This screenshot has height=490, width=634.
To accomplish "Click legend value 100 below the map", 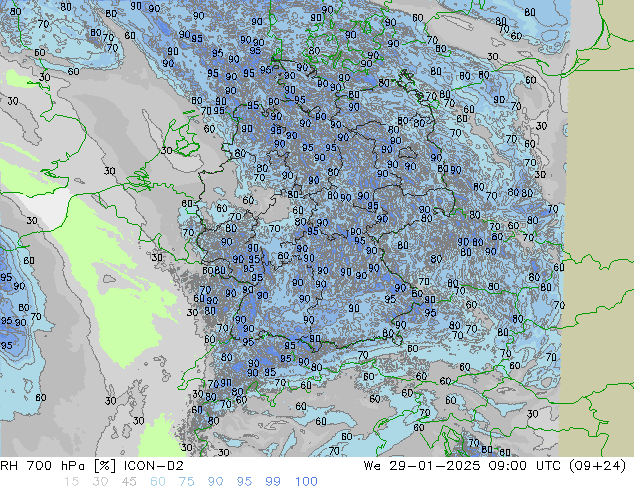I will click(306, 482).
